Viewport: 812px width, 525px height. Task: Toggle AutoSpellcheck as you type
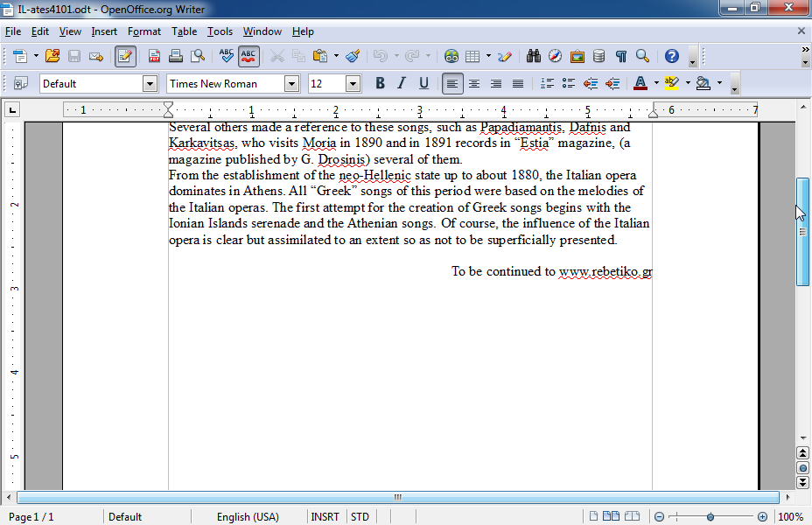(x=248, y=55)
